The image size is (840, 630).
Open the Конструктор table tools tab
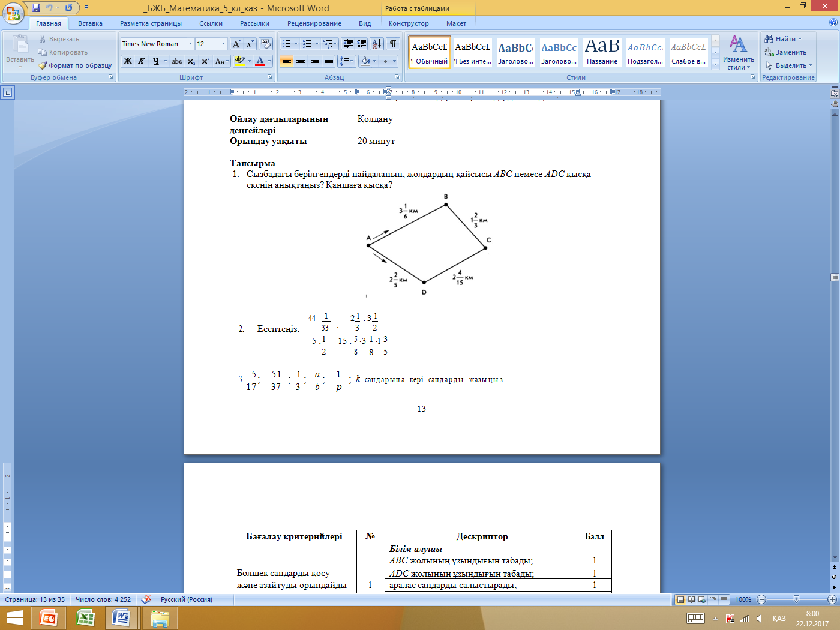[x=409, y=23]
